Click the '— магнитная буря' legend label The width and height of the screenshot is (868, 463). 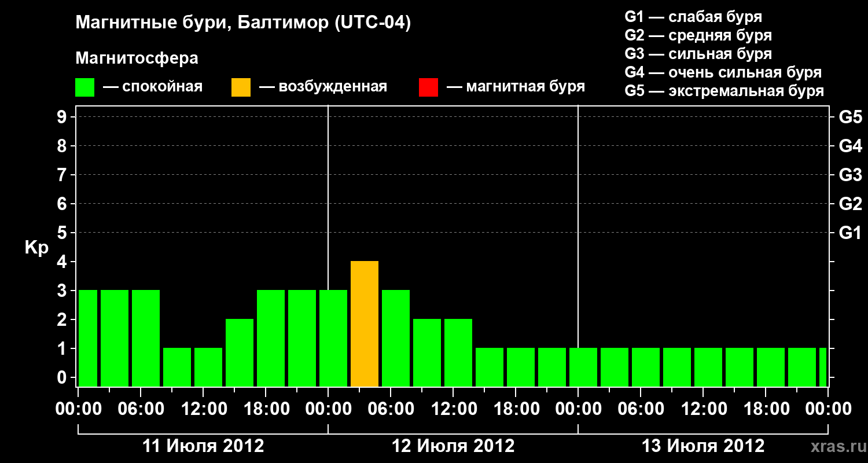pos(516,87)
